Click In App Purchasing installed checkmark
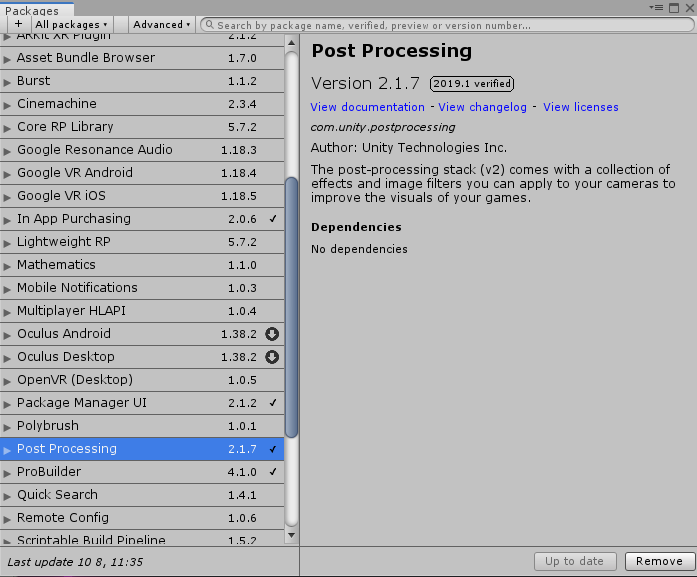This screenshot has height=577, width=697. pos(273,219)
